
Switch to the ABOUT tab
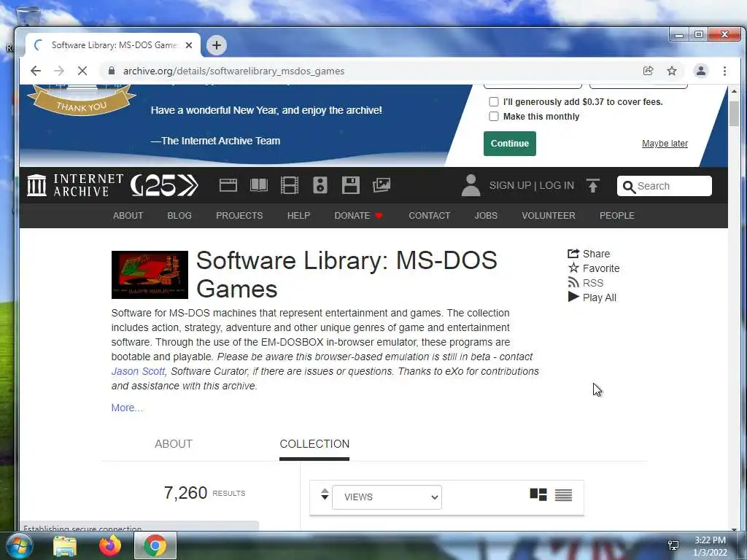pos(174,444)
